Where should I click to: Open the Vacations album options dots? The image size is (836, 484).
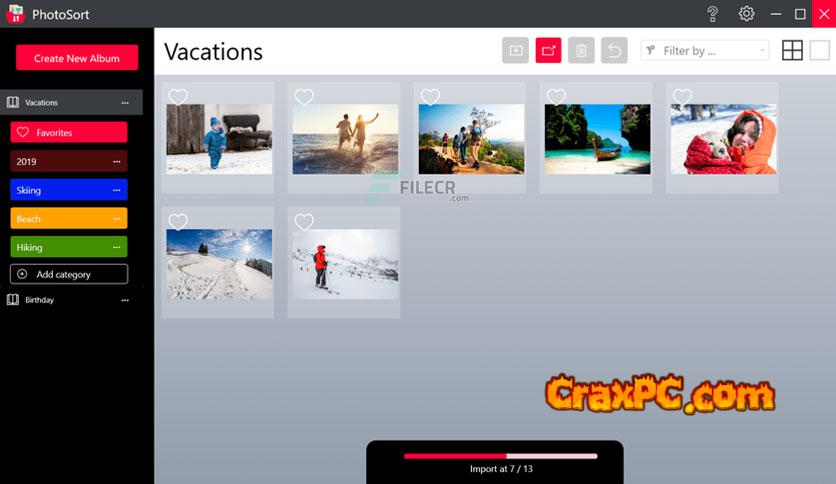click(x=125, y=103)
